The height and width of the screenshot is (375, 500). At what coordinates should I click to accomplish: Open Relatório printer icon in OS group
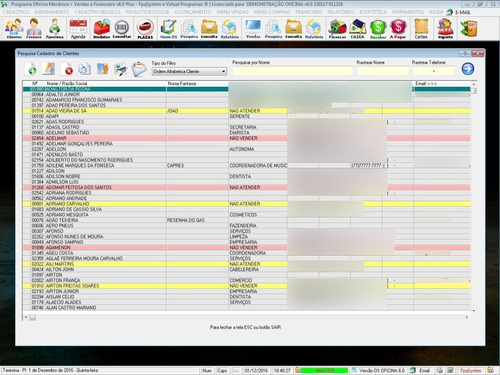point(230,29)
